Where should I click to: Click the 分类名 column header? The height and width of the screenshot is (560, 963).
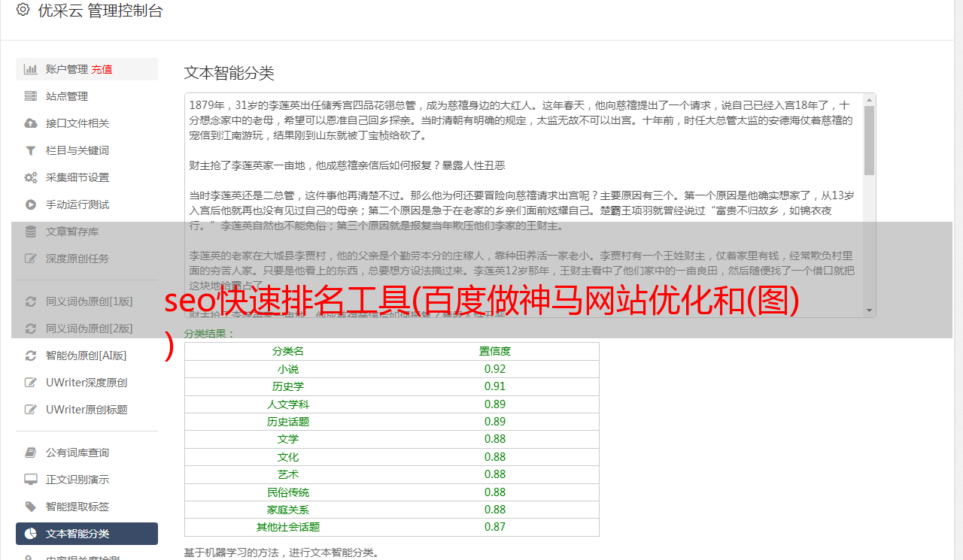288,351
